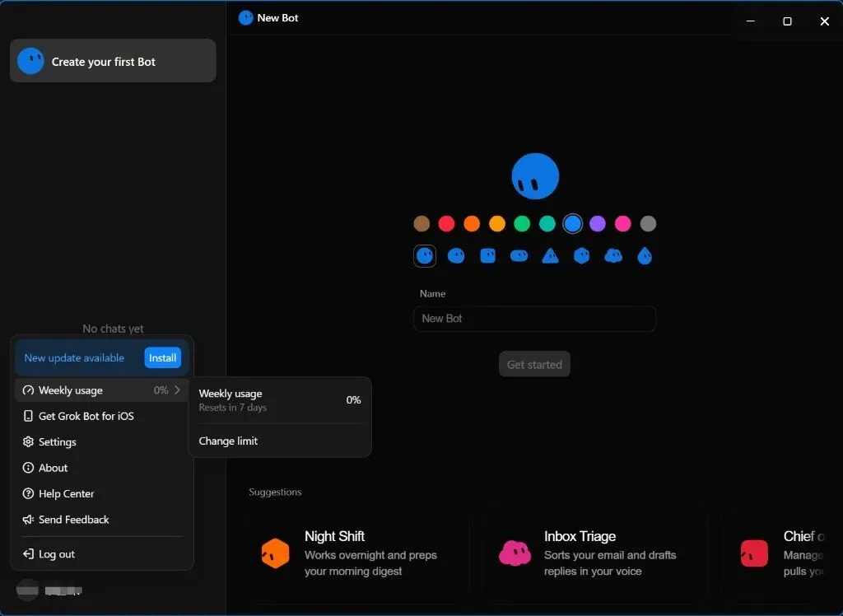Select Change limit in the usage submenu
Screen dimensions: 843x616
(x=280, y=441)
